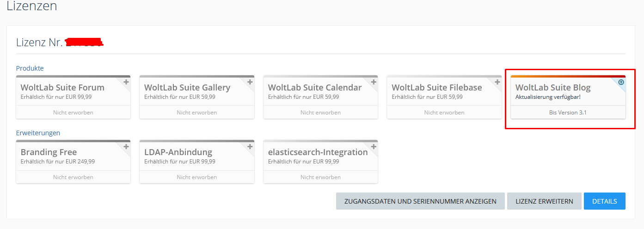The image size is (644, 229).
Task: Click the plus icon on WoltLab Suite Calendar
Action: (x=374, y=82)
